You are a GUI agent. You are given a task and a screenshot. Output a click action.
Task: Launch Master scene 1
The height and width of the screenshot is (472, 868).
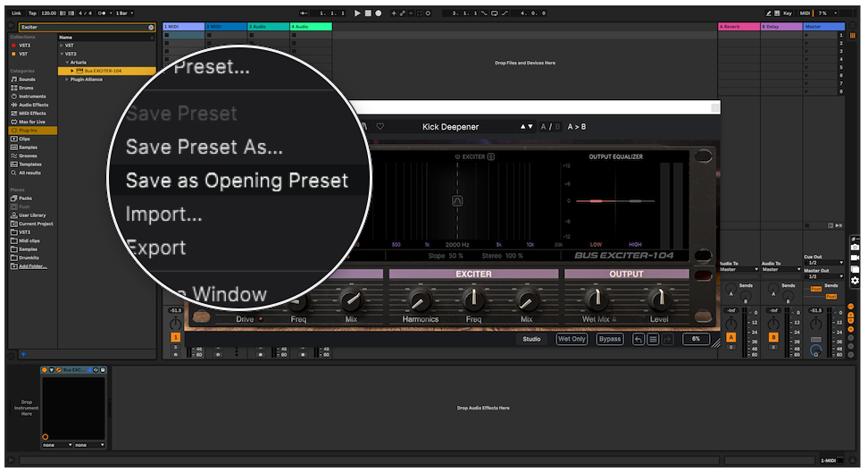point(806,35)
